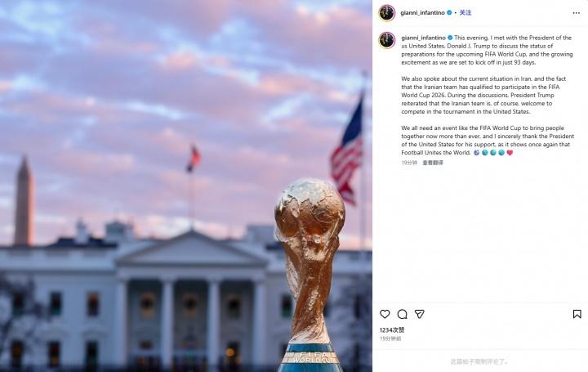
Task: Click the heart emoji in caption
Action: tap(510, 153)
